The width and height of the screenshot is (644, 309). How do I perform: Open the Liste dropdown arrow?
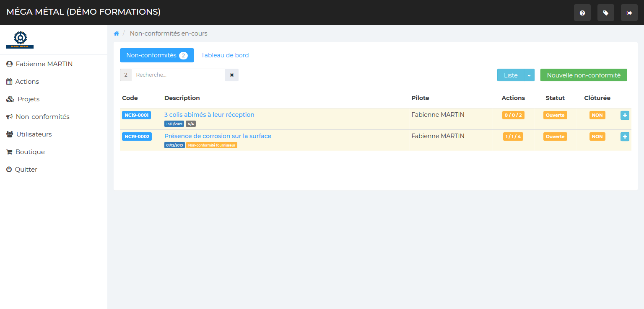point(529,75)
